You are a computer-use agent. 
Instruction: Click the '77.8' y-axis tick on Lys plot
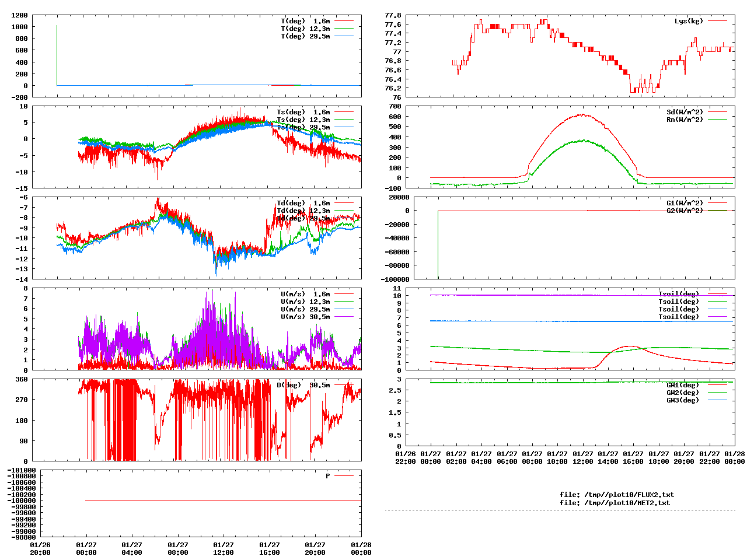click(393, 15)
